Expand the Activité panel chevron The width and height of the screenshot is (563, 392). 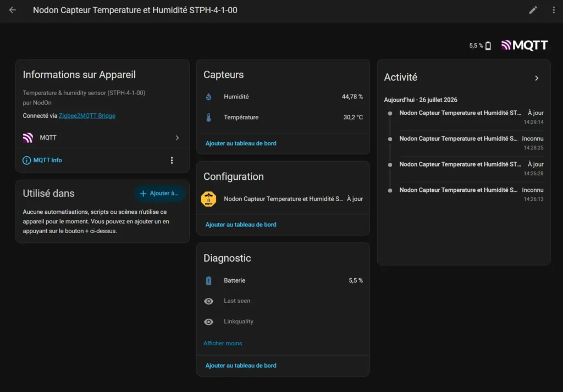(537, 78)
